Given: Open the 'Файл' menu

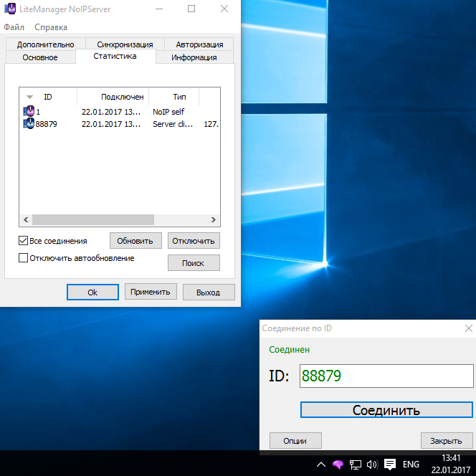Looking at the screenshot, I should tap(14, 27).
